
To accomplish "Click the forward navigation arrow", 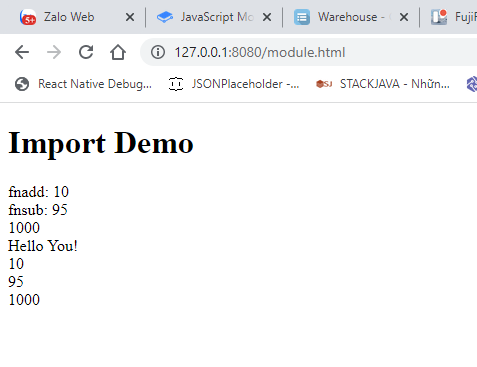I will pyautogui.click(x=54, y=52).
